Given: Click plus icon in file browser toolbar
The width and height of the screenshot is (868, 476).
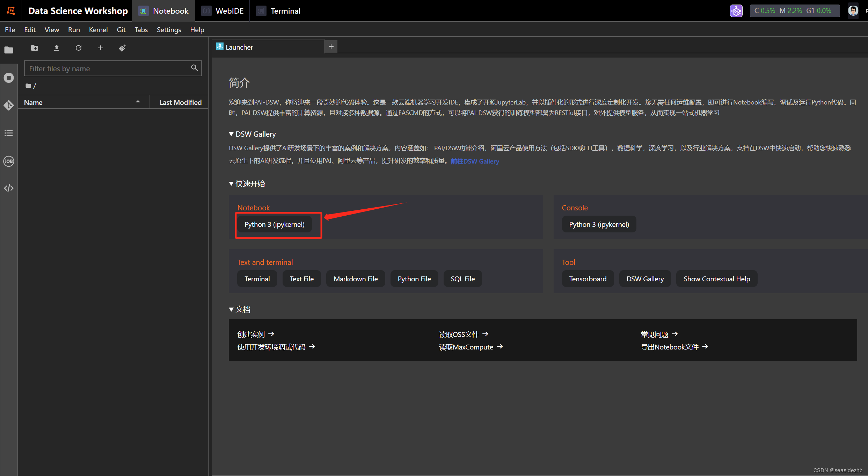Looking at the screenshot, I should (x=101, y=48).
